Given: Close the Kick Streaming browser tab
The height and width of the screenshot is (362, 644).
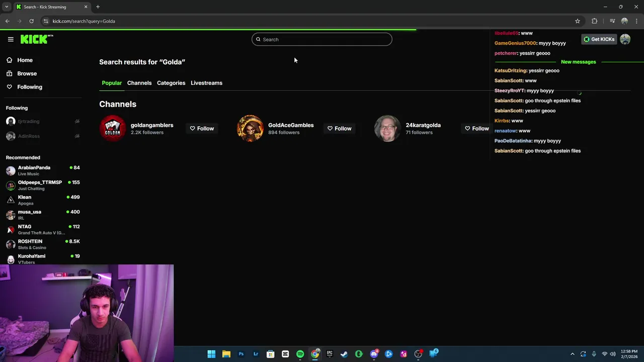Looking at the screenshot, I should [86, 7].
